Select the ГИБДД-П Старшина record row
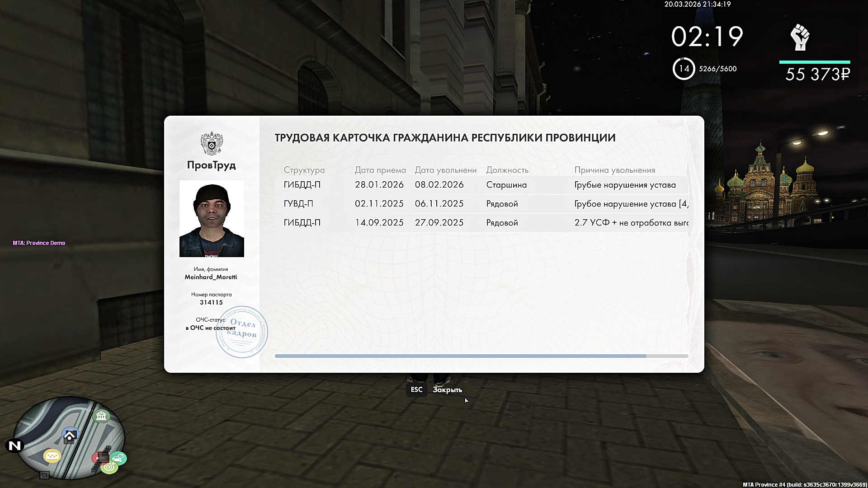This screenshot has height=488, width=868. pyautogui.click(x=481, y=185)
